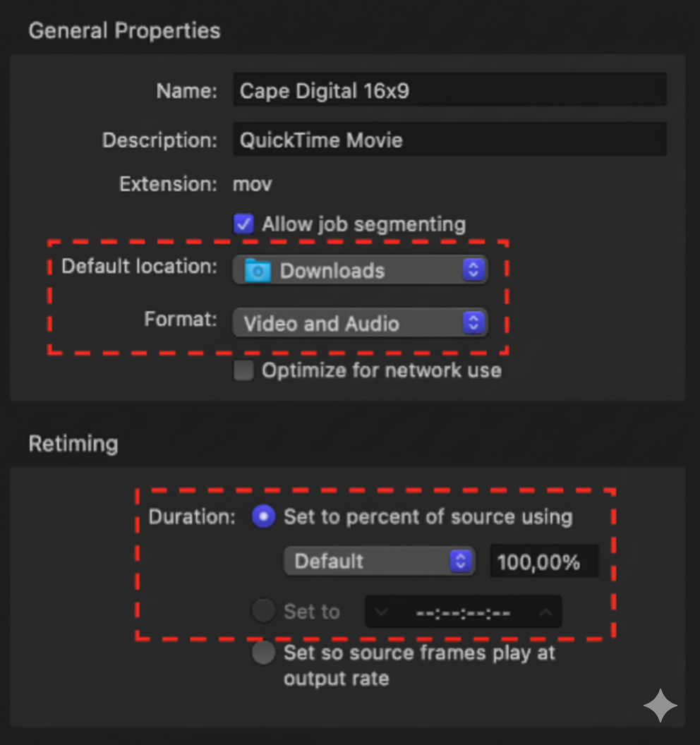Click the blue Downloads folder icon

[x=258, y=270]
